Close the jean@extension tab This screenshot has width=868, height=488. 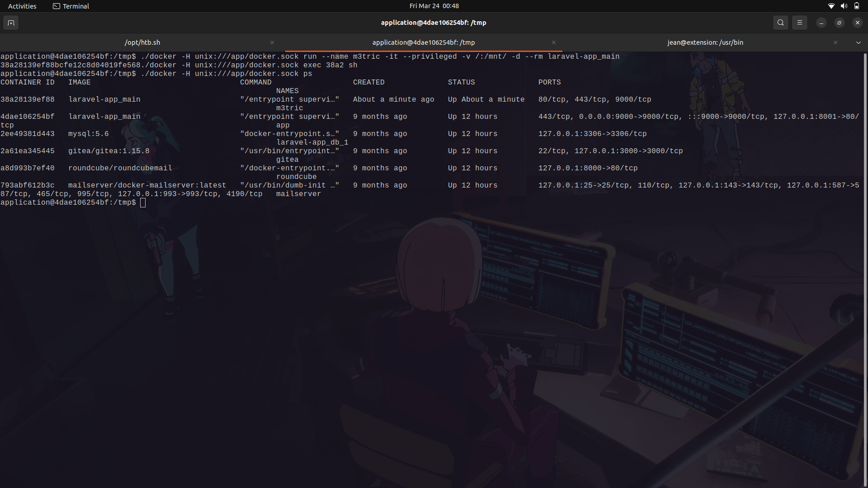(x=835, y=42)
